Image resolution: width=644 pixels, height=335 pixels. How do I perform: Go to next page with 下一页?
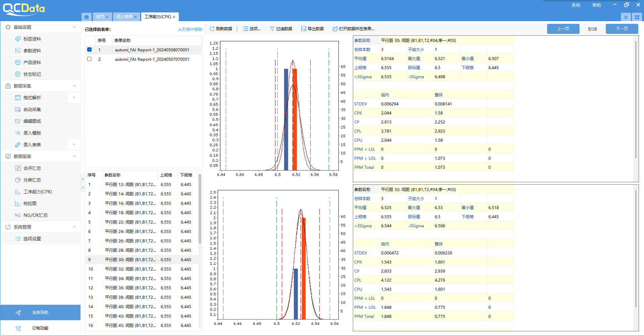point(622,29)
